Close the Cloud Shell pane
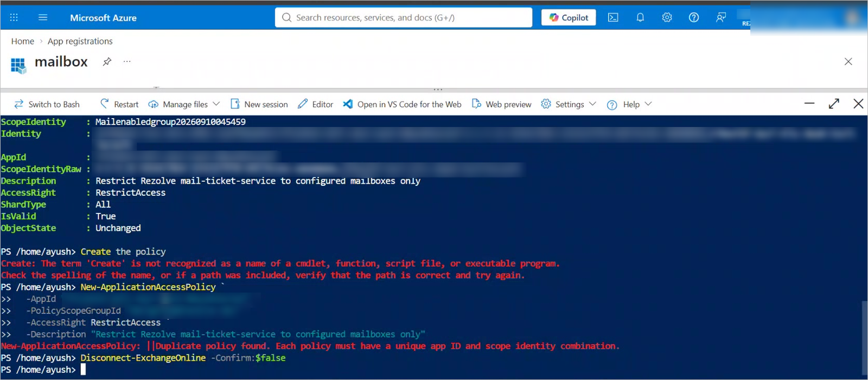 858,104
